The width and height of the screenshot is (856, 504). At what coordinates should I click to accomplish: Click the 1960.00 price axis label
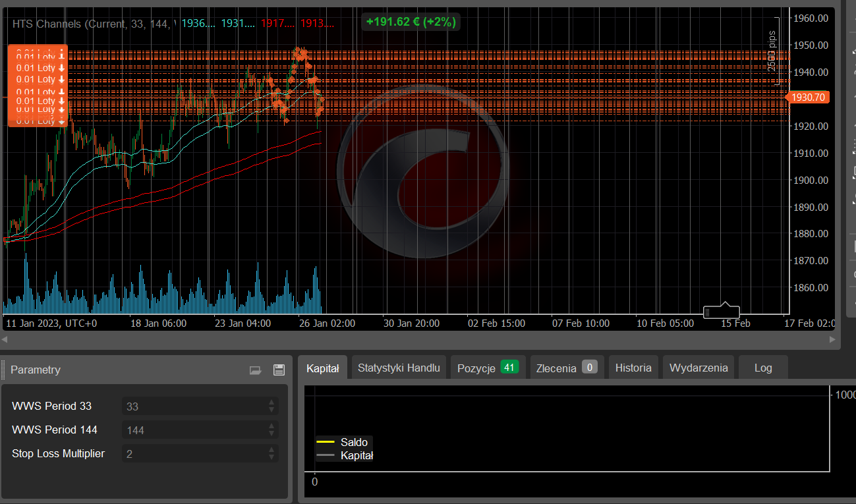[x=811, y=18]
